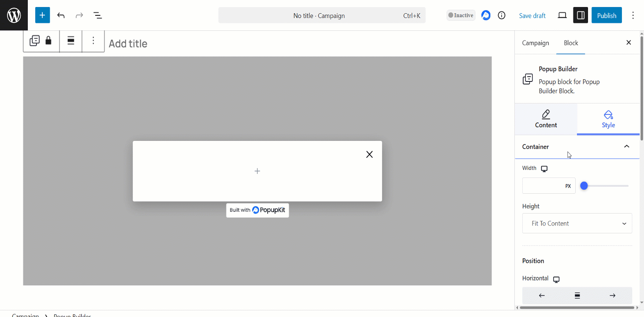Select the Popup Builder block type icon
The image size is (644, 317).
click(34, 41)
